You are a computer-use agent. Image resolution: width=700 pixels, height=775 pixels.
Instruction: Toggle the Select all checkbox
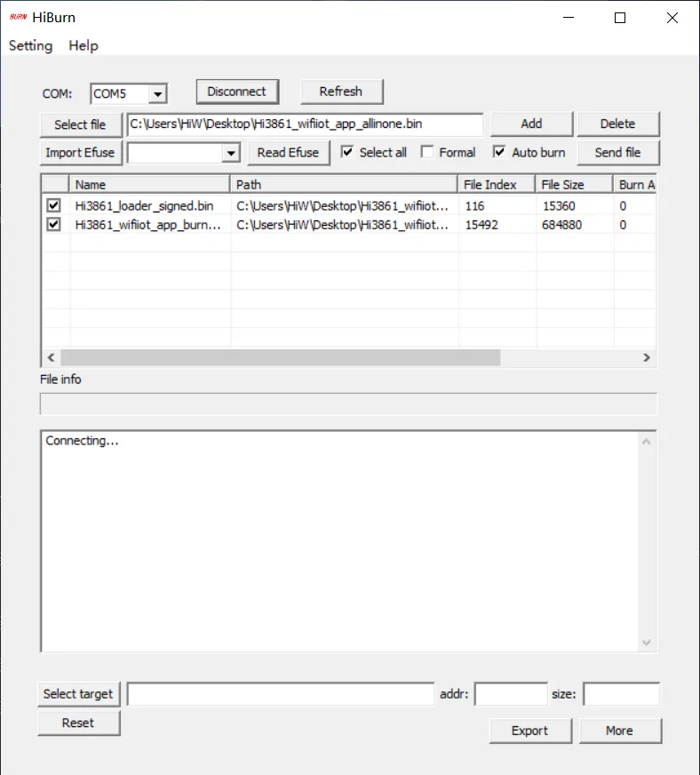coord(348,152)
